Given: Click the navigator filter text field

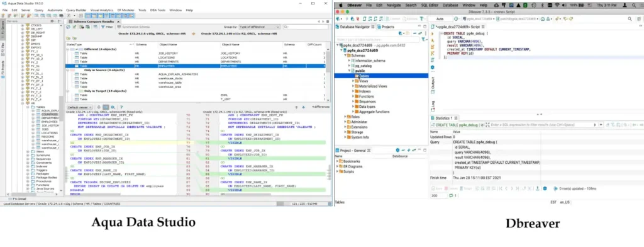Looking at the screenshot, I should coord(378,39).
